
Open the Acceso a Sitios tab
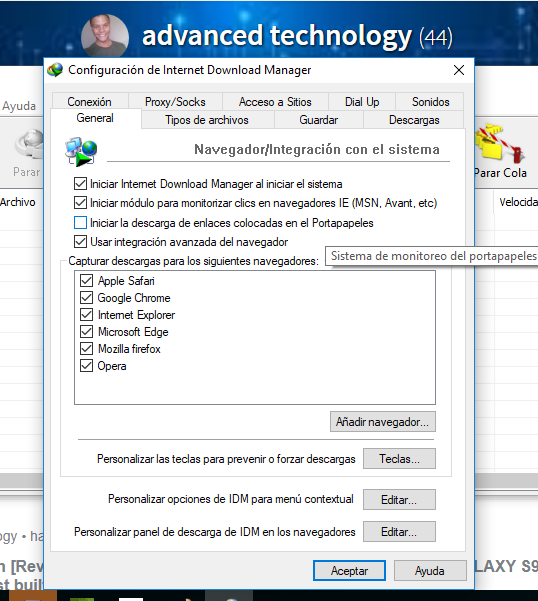(275, 102)
